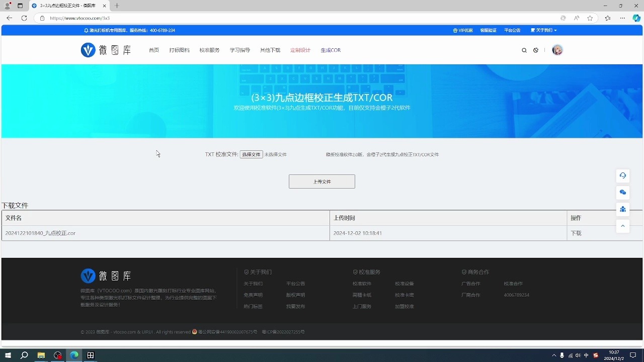
Task: Add the page to favorites with the star icon
Action: click(x=590, y=18)
